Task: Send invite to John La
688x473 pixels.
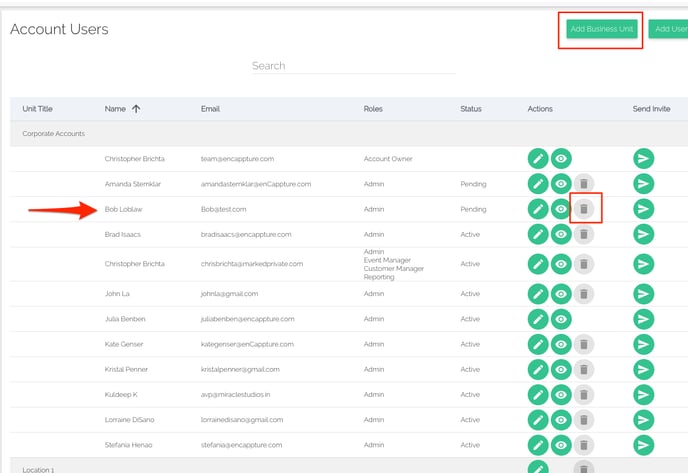Action: 644,294
